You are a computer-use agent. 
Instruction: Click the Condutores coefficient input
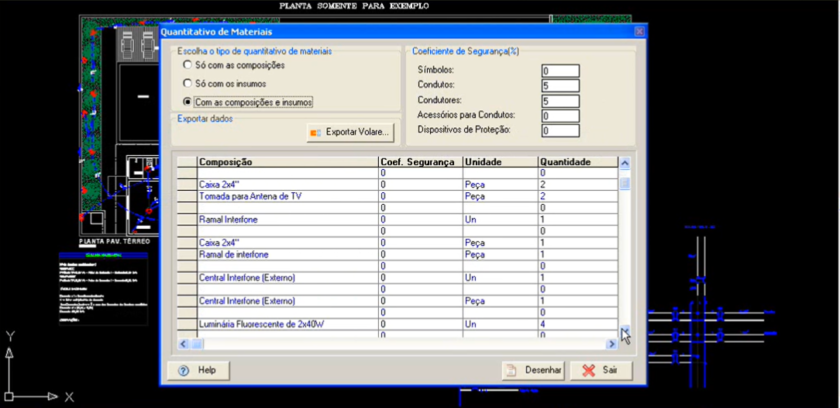click(x=559, y=101)
